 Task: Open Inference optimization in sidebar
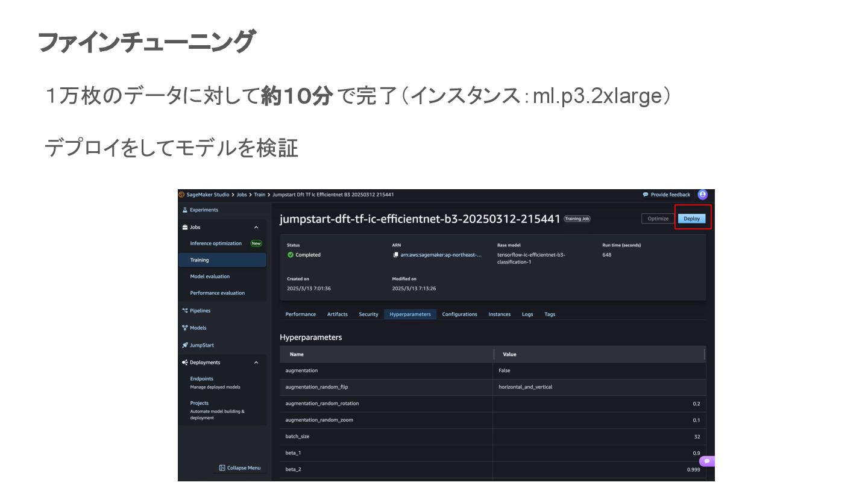point(216,243)
